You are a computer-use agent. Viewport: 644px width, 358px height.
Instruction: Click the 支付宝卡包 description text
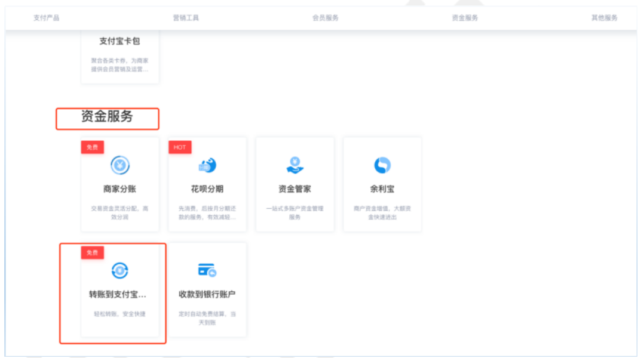[119, 65]
